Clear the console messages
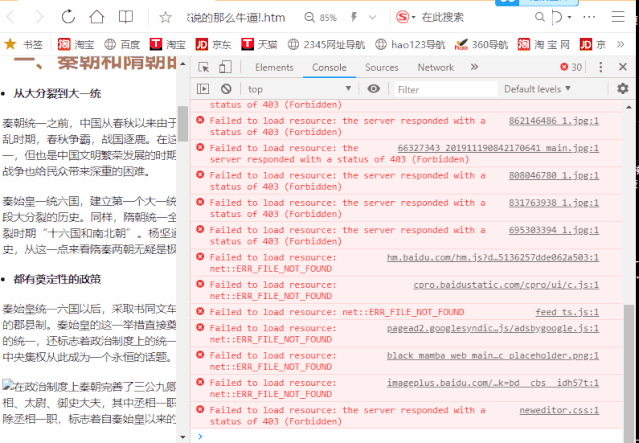The image size is (639, 443). point(225,89)
